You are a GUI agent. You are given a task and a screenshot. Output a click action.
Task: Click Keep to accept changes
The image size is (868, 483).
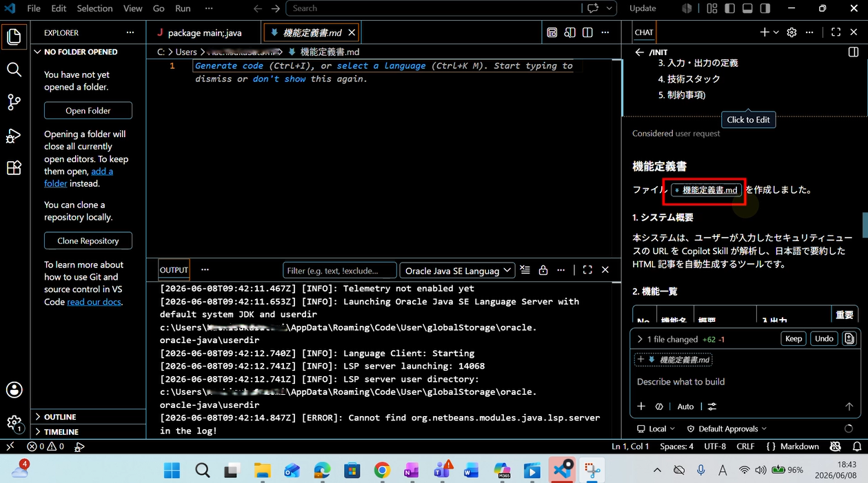point(794,338)
